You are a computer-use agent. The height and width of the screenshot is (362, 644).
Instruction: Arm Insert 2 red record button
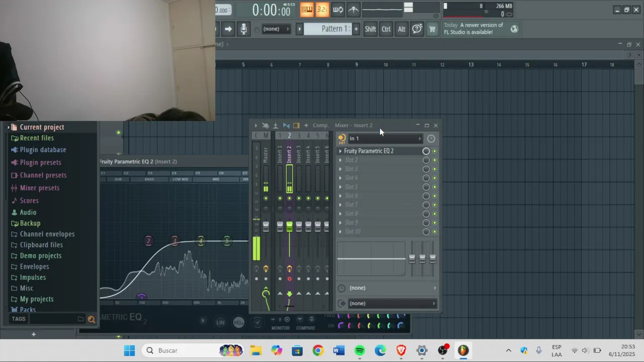(289, 279)
